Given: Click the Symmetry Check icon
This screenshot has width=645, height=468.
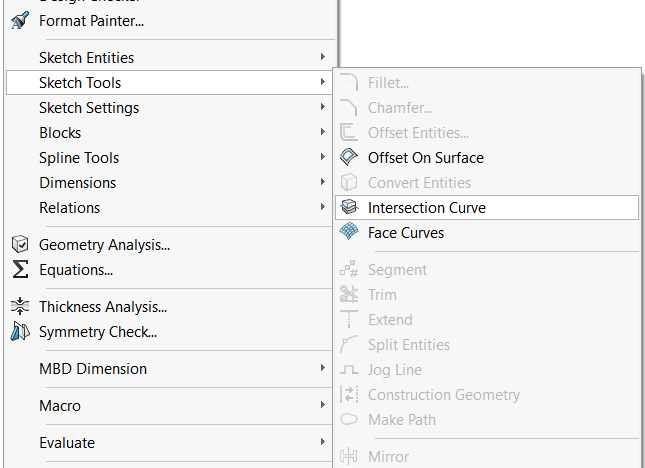Looking at the screenshot, I should (19, 332).
